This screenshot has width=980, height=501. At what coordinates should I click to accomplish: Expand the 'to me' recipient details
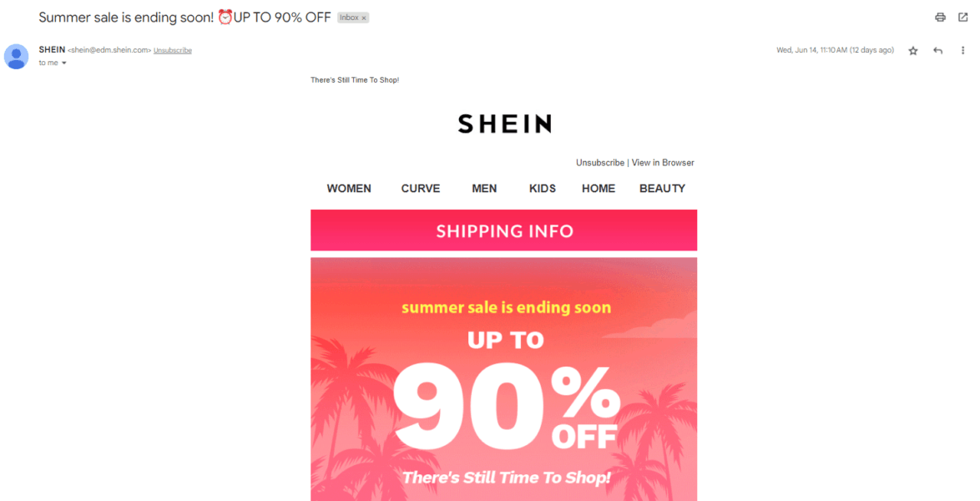tap(53, 63)
